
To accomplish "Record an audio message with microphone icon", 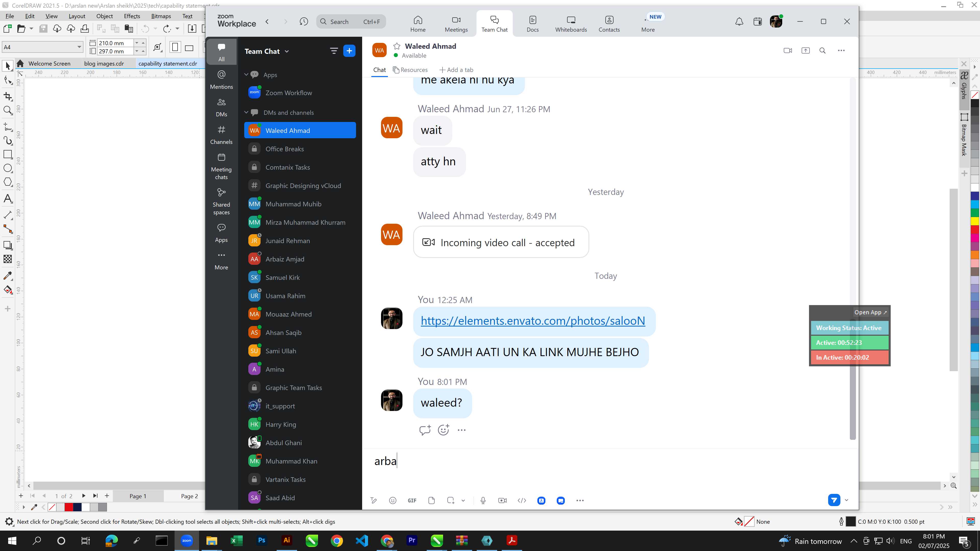I will tap(483, 500).
